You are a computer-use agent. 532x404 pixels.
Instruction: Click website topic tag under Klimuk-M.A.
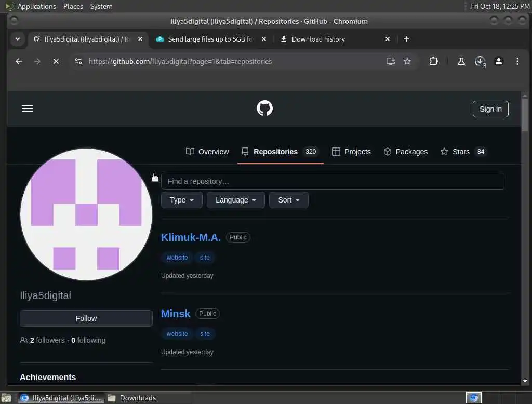coord(177,258)
